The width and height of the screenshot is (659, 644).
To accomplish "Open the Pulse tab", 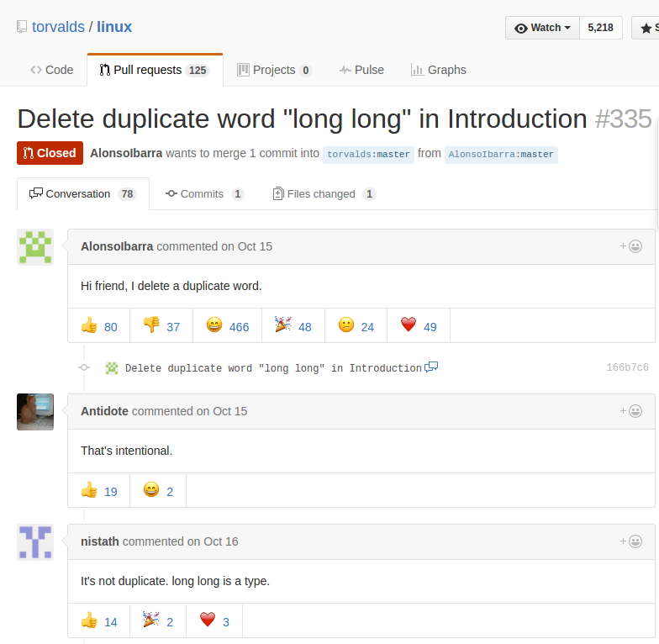I will pos(361,70).
